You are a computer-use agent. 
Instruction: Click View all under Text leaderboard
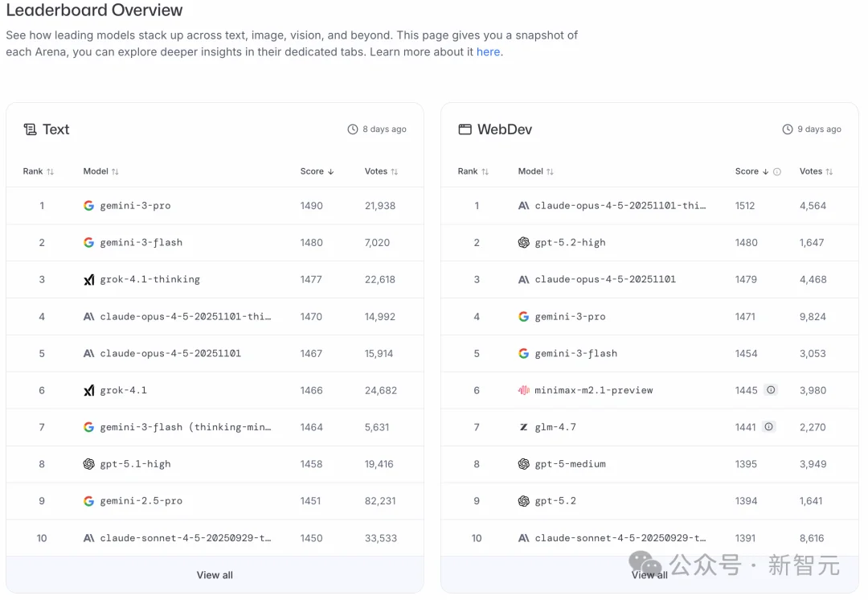tap(215, 575)
